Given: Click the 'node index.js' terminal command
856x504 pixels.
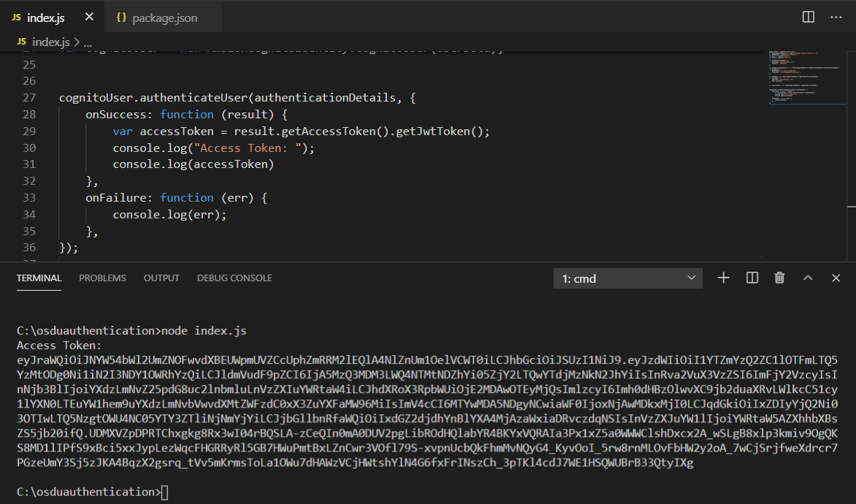Looking at the screenshot, I should point(204,331).
